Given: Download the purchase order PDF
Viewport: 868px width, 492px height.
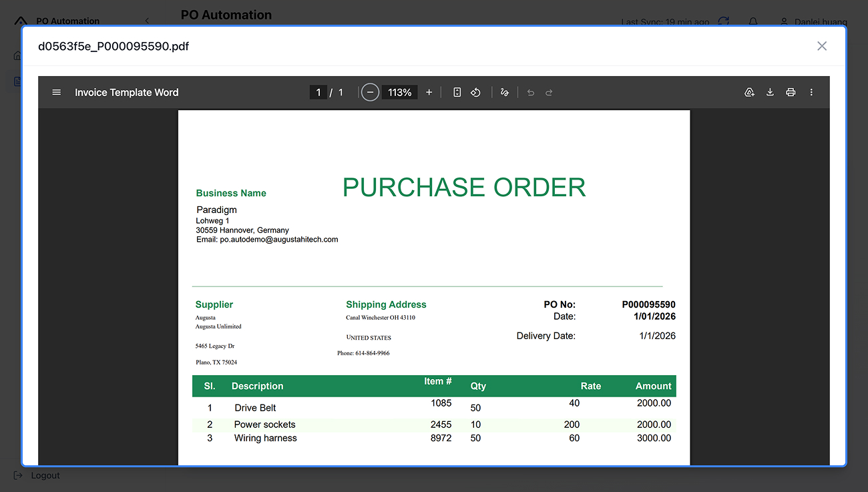Looking at the screenshot, I should coord(770,92).
